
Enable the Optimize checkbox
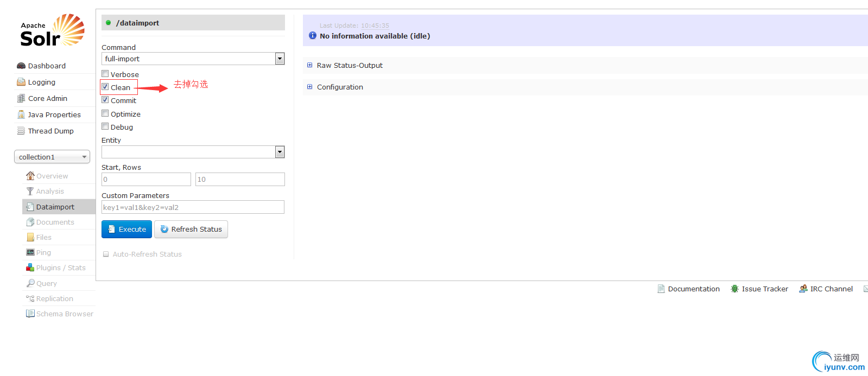(x=105, y=113)
